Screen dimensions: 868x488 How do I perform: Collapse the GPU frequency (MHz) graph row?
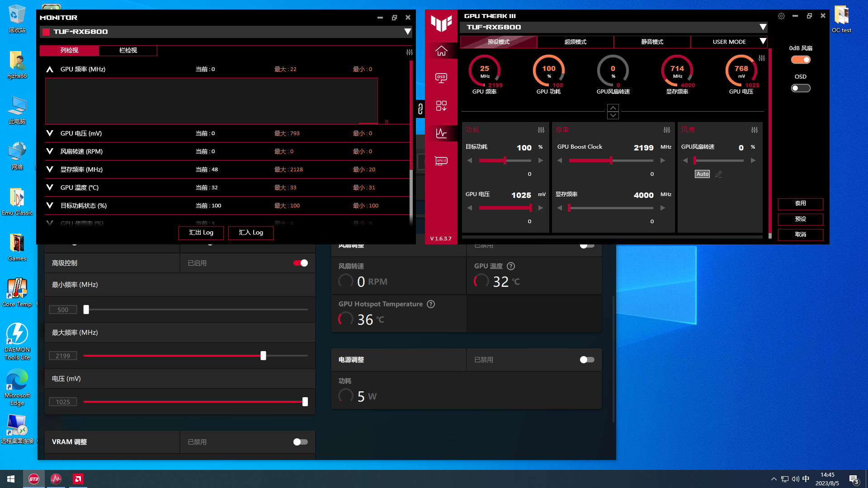coord(50,69)
